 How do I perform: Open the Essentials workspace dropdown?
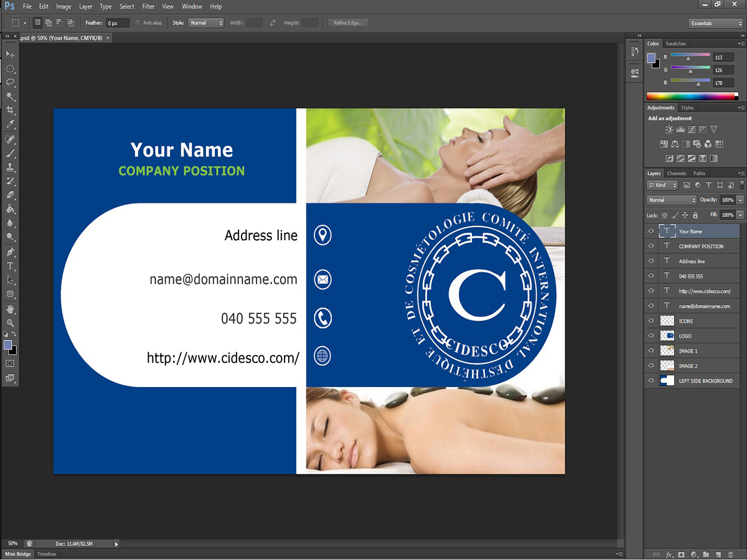tap(716, 23)
